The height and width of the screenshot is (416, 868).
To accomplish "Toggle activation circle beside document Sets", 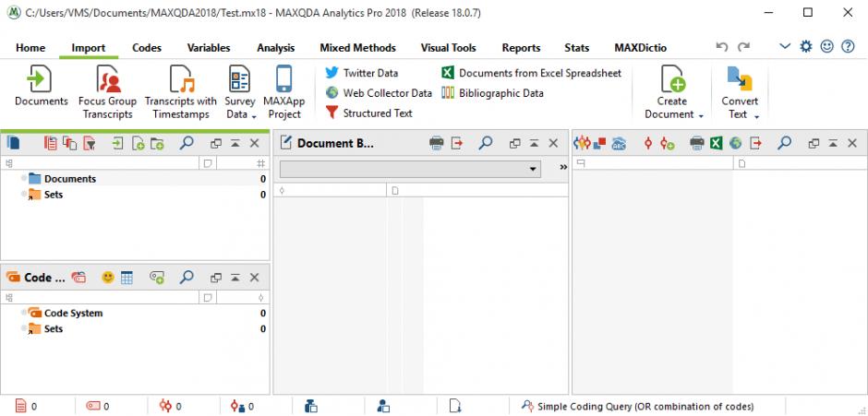I will [24, 194].
